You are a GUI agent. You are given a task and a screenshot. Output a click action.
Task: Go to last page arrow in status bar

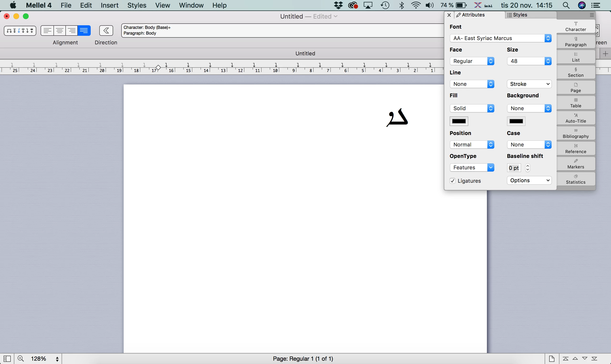[594, 359]
